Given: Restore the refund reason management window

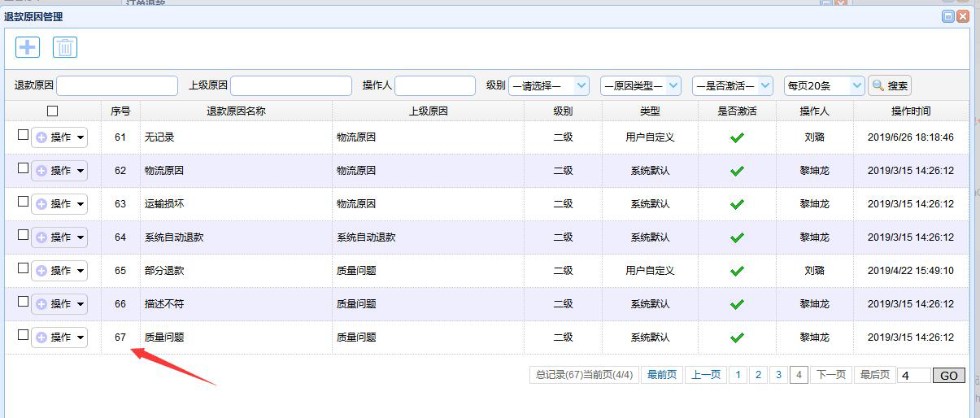Looking at the screenshot, I should coord(947,16).
